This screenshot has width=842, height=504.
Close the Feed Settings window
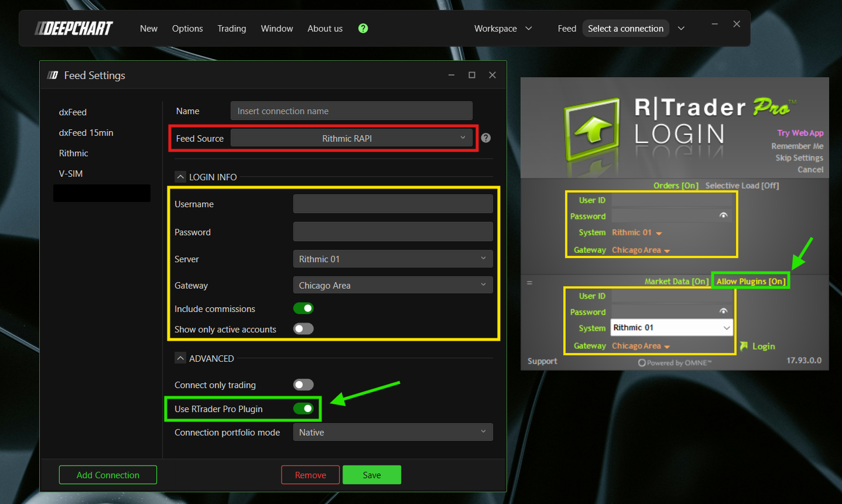pos(492,75)
